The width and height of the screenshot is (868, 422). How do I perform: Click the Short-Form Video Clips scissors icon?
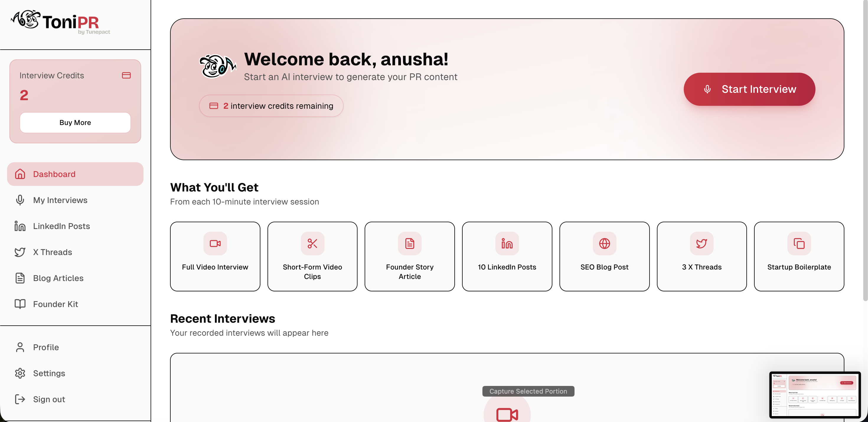312,243
